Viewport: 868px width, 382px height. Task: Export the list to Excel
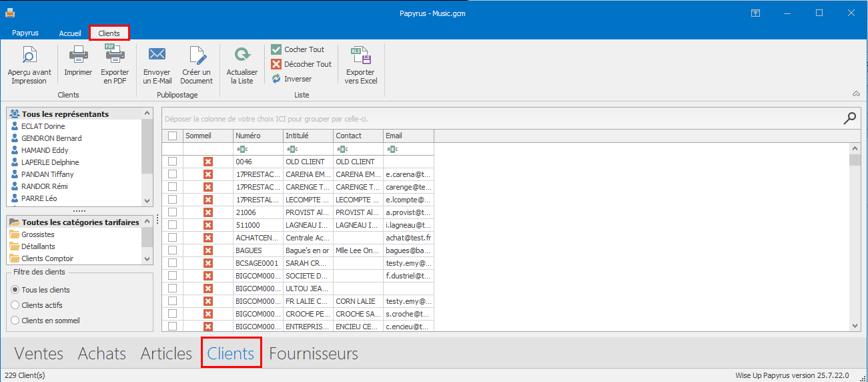[x=361, y=65]
